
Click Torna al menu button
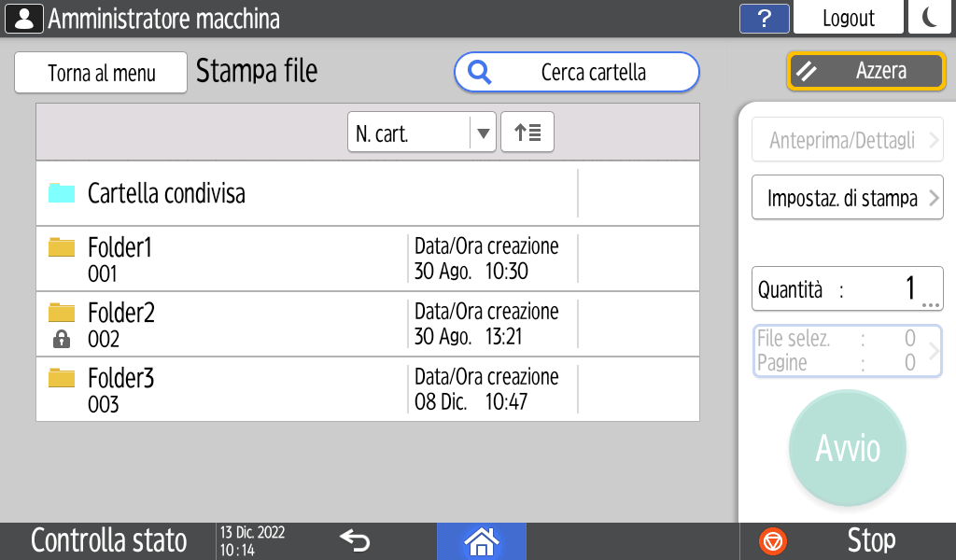101,73
